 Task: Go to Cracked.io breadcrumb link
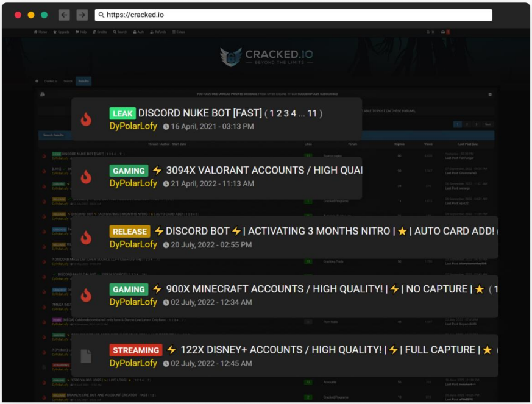tap(51, 81)
